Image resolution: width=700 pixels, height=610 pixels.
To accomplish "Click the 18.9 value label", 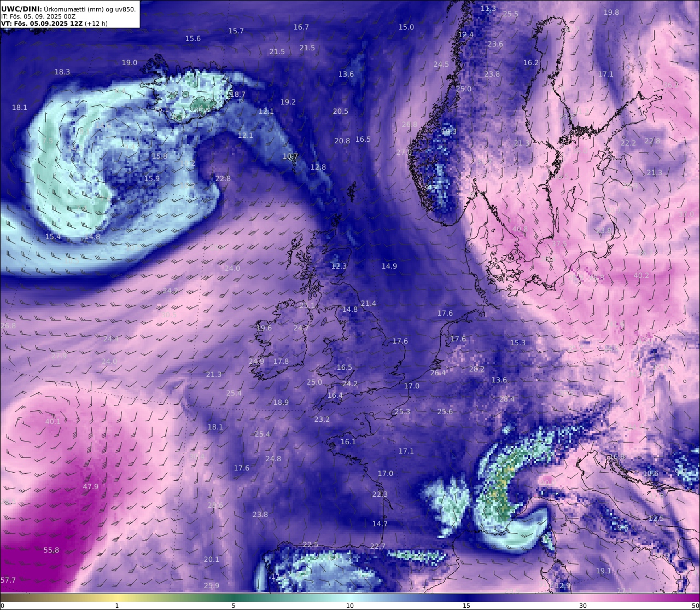I will click(281, 403).
